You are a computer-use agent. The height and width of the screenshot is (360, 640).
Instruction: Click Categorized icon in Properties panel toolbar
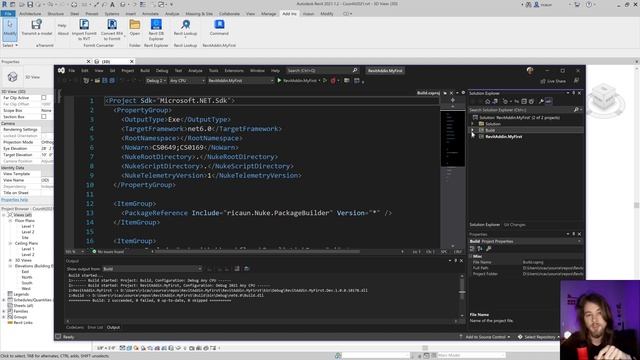tap(472, 248)
